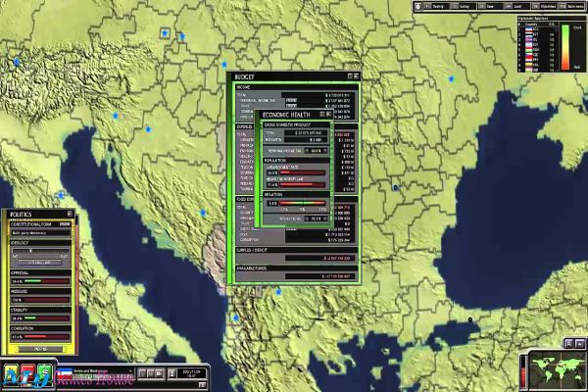Click the F5 Objectives button
Screen dimensions: 588x392
click(545, 7)
